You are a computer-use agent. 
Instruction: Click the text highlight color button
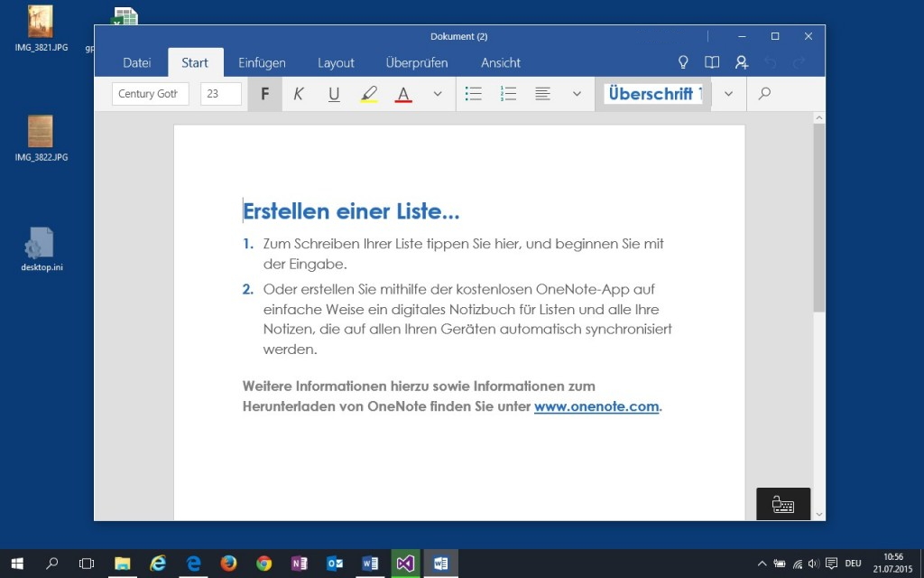368,93
